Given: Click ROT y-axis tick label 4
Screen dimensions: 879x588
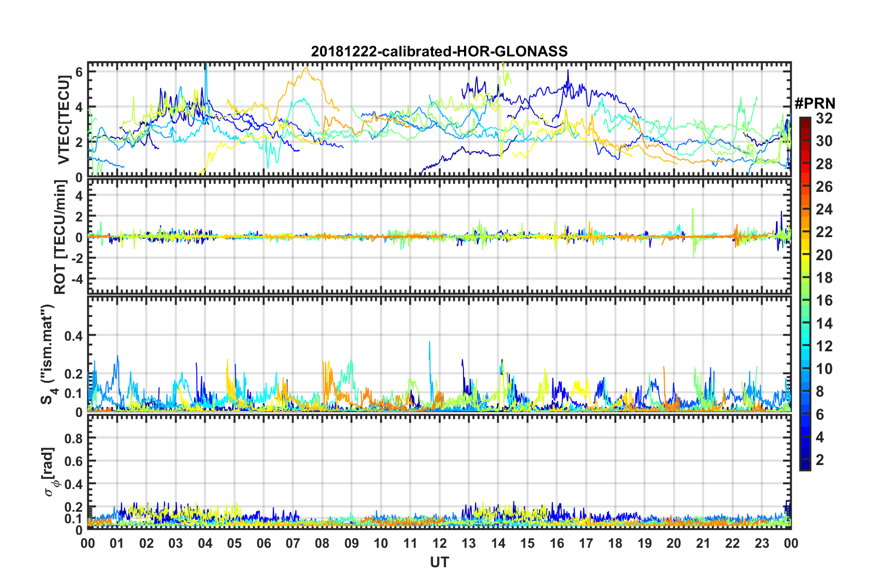Looking at the screenshot, I should pyautogui.click(x=79, y=196).
